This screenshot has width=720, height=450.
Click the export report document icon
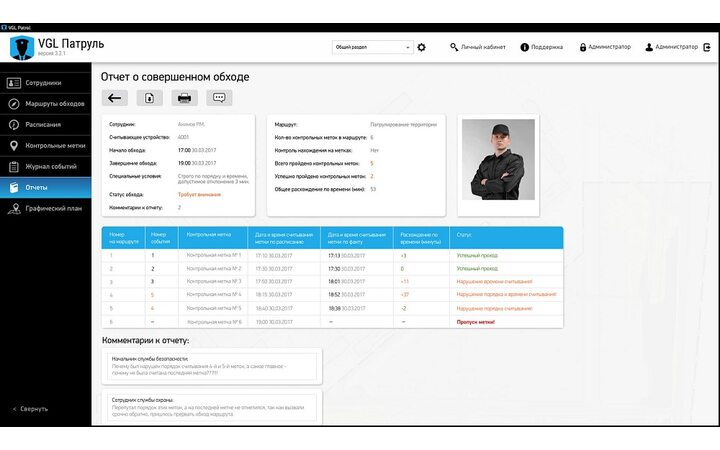point(149,98)
